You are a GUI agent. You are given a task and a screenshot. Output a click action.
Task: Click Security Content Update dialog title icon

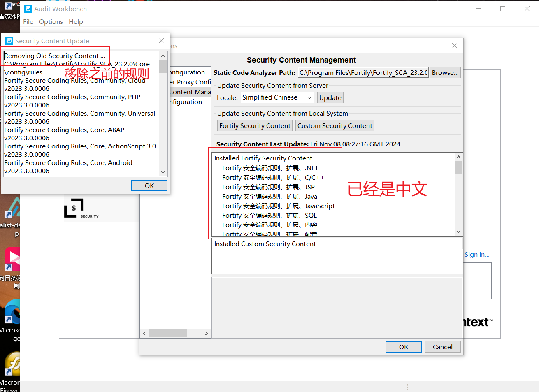(x=9, y=41)
